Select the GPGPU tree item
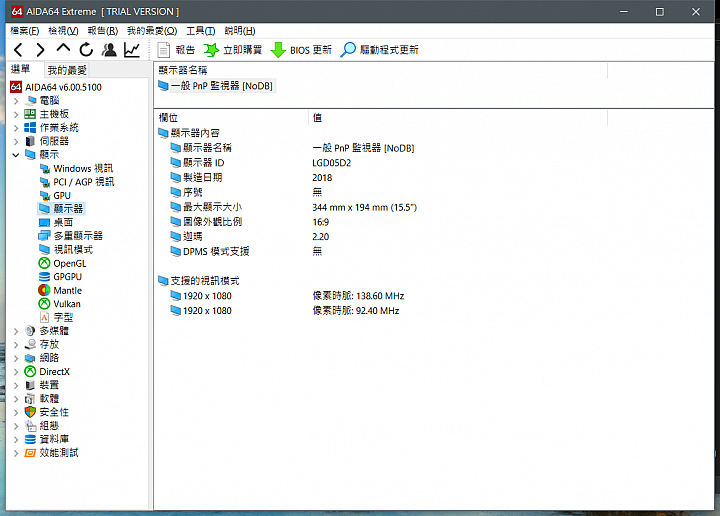 pyautogui.click(x=61, y=277)
